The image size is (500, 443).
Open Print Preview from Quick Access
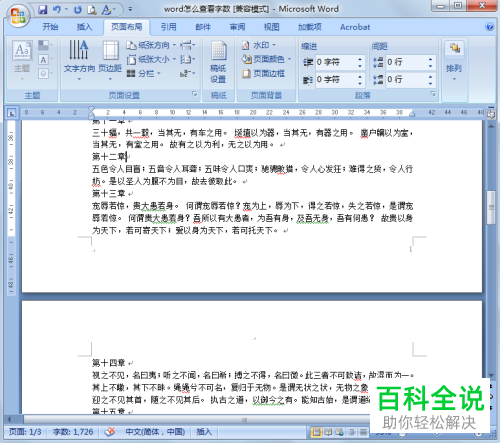pyautogui.click(x=92, y=10)
